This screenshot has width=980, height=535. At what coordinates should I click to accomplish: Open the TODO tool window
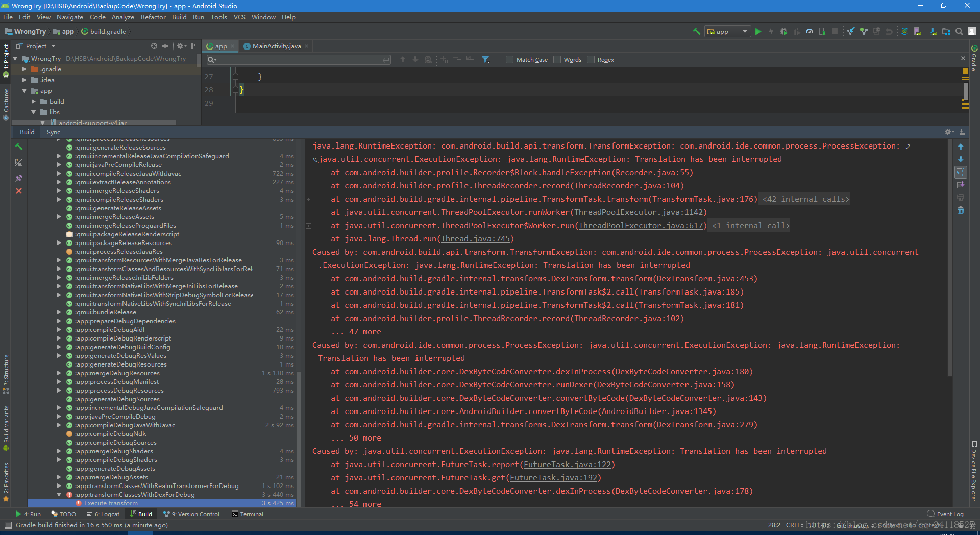[x=64, y=514]
